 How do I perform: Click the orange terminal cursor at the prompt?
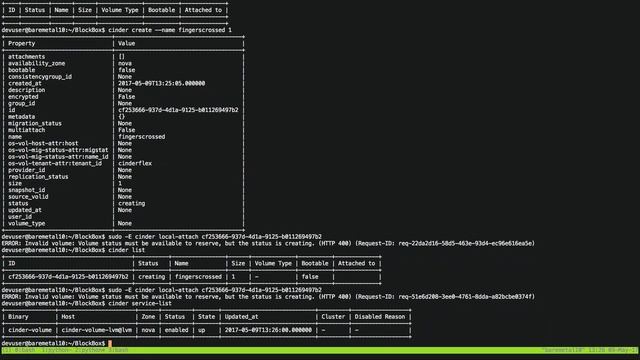tap(110, 344)
